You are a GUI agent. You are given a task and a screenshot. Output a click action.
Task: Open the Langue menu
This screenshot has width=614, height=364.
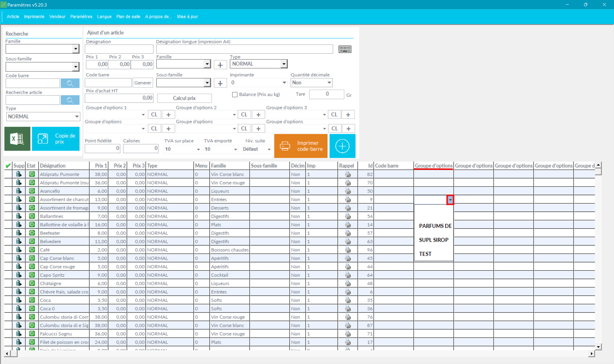[x=104, y=16]
